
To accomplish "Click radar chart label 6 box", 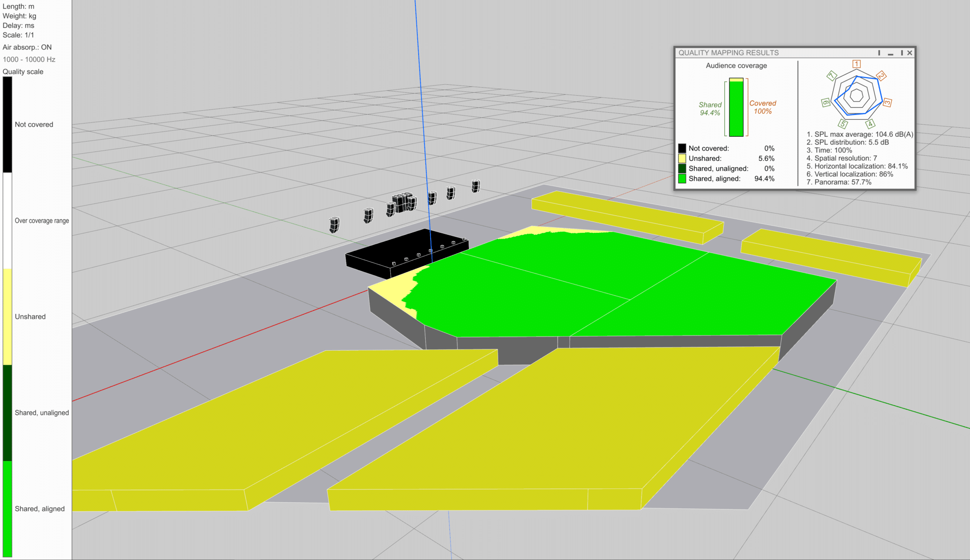I will [826, 102].
